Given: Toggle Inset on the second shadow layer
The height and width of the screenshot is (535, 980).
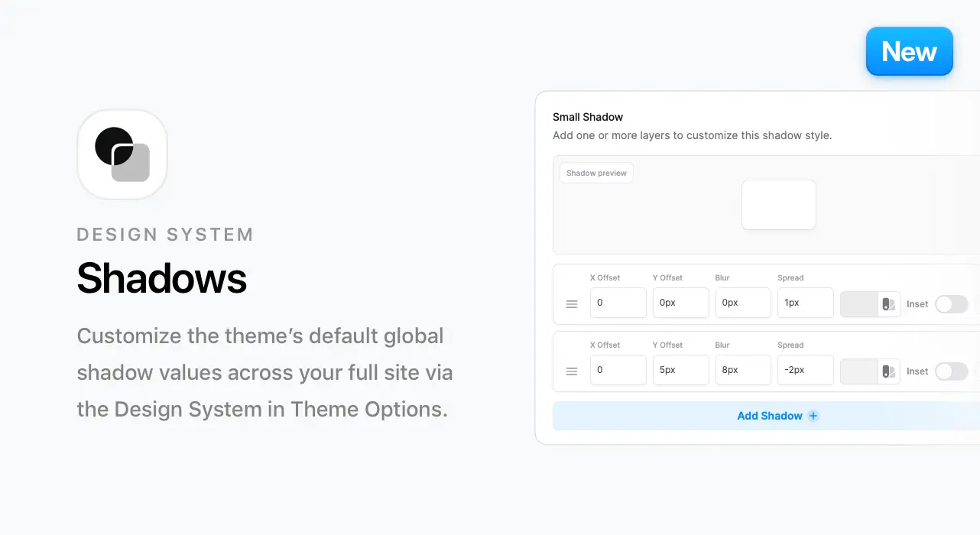Looking at the screenshot, I should 952,371.
